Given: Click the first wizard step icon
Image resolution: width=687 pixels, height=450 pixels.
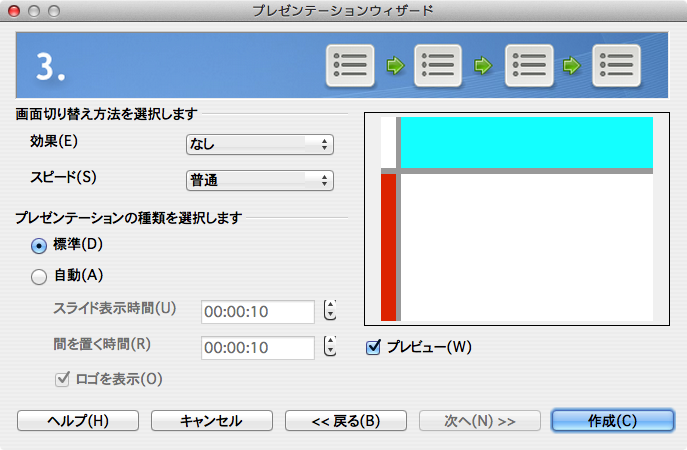Looking at the screenshot, I should click(x=350, y=66).
